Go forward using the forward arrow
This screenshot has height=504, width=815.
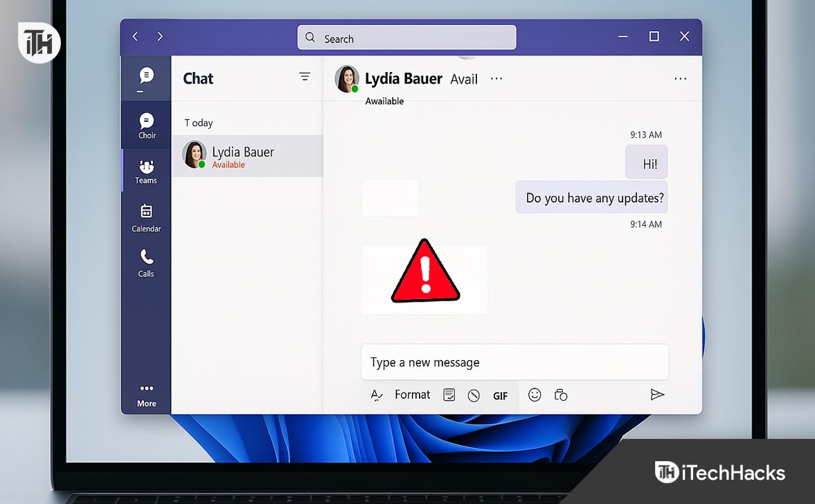160,37
